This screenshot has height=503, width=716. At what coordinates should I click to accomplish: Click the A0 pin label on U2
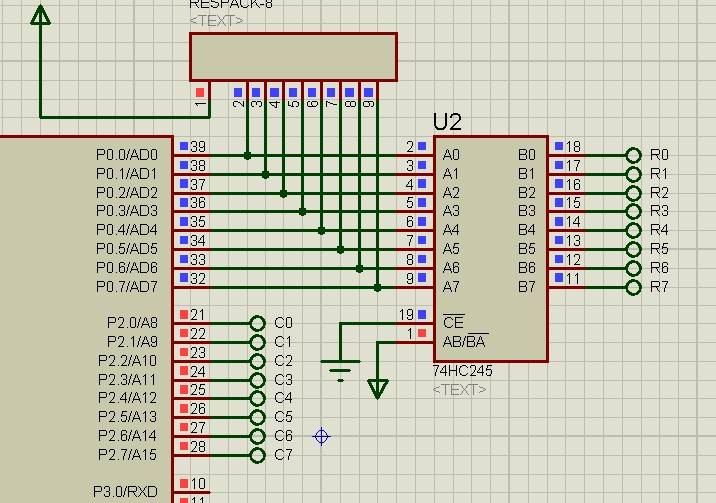[451, 155]
